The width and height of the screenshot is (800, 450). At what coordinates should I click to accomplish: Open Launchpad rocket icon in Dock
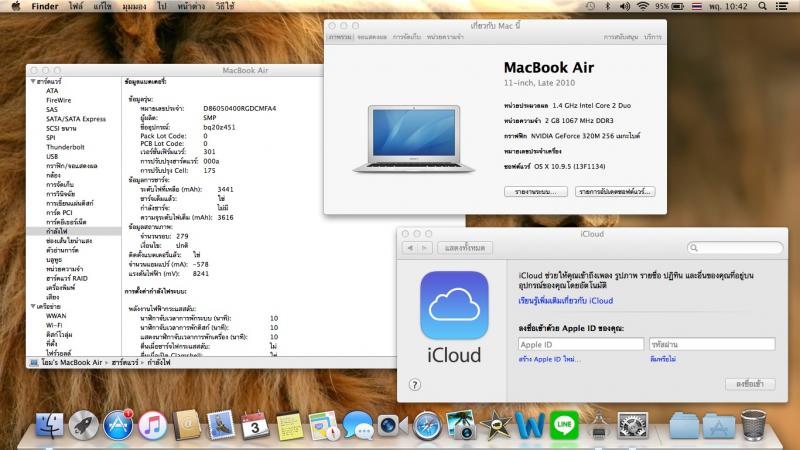(84, 426)
